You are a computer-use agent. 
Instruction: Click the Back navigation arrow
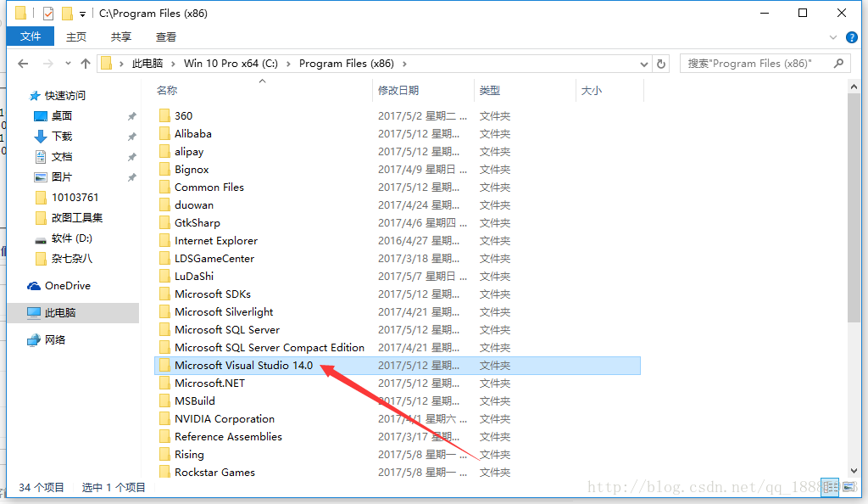[x=23, y=64]
